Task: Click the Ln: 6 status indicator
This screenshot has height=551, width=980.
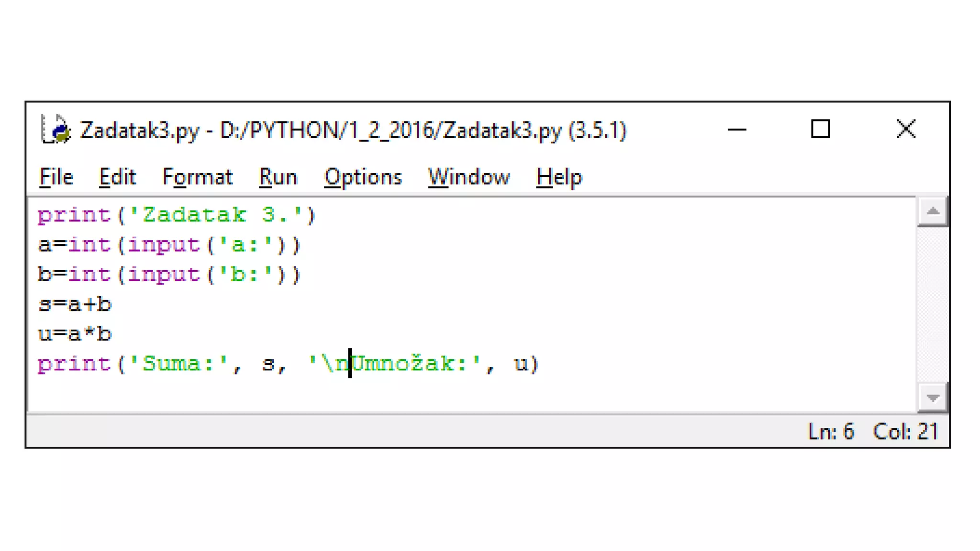Action: point(831,431)
